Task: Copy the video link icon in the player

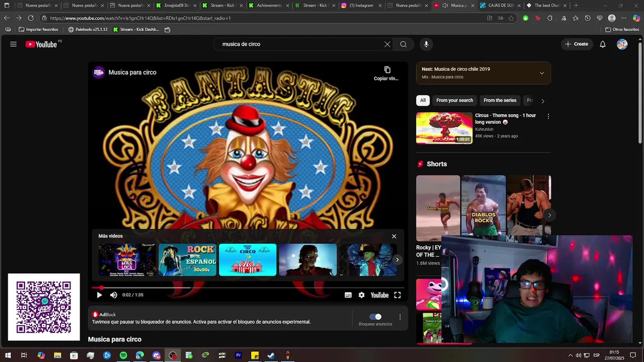Action: tap(387, 73)
